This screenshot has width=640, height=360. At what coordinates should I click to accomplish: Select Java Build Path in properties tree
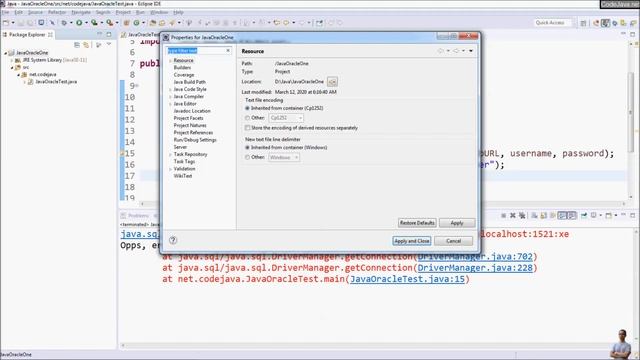pyautogui.click(x=189, y=82)
